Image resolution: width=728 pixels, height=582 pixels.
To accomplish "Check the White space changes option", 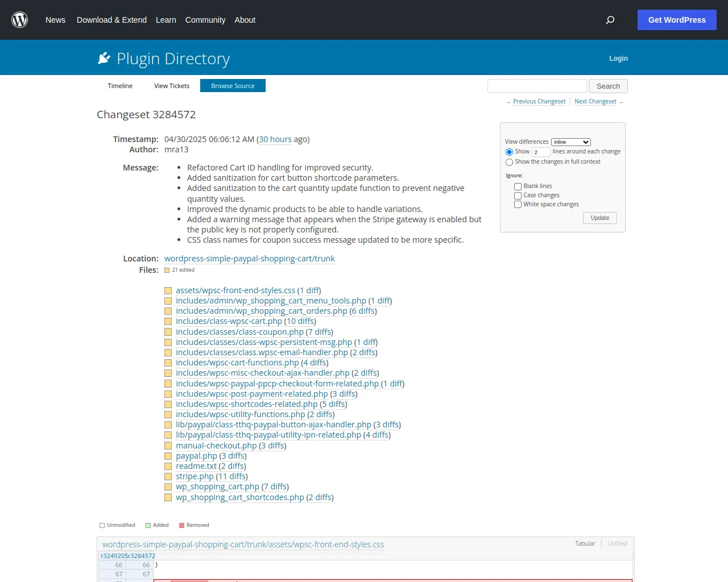I will click(518, 205).
